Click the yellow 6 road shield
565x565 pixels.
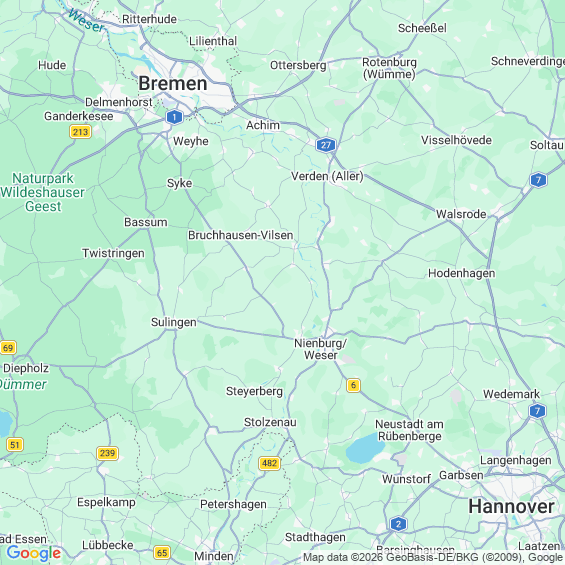353,385
